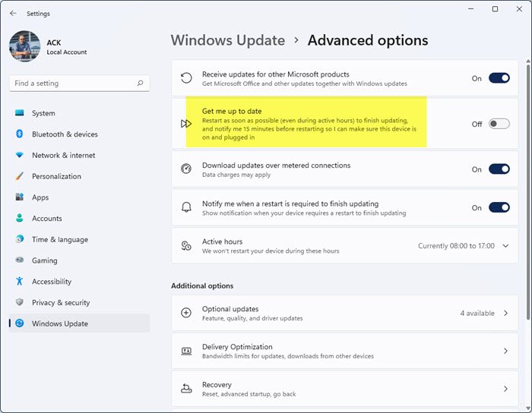Click the Network & internet Wi-Fi icon
The image size is (532, 413).
click(20, 156)
